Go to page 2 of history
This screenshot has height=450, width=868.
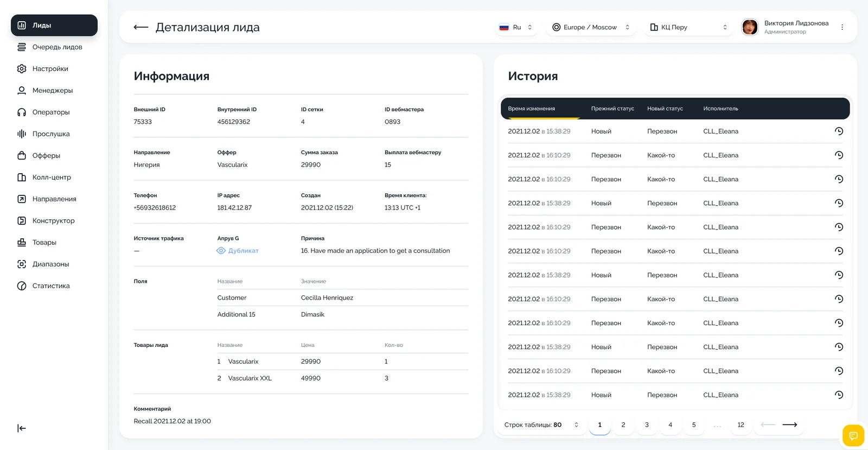point(623,425)
